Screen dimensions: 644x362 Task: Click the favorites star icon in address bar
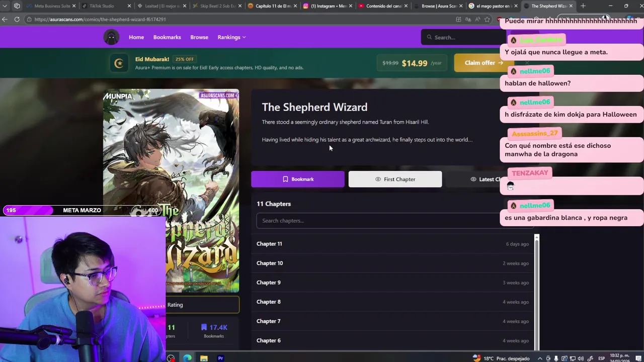pos(487,19)
